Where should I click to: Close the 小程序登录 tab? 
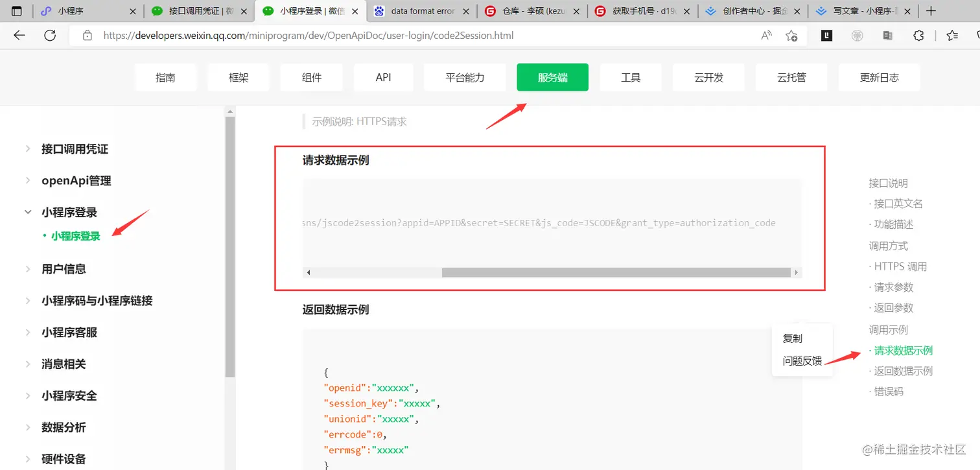[355, 11]
